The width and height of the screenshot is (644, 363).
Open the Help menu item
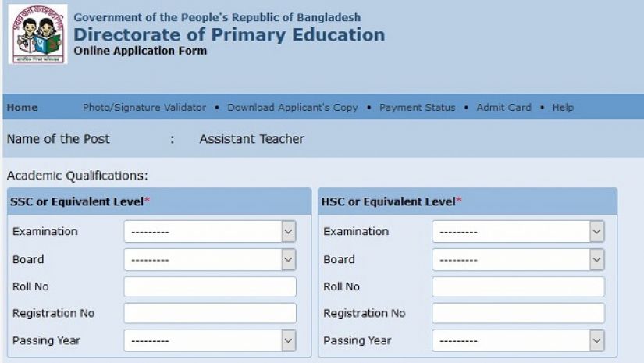point(563,108)
